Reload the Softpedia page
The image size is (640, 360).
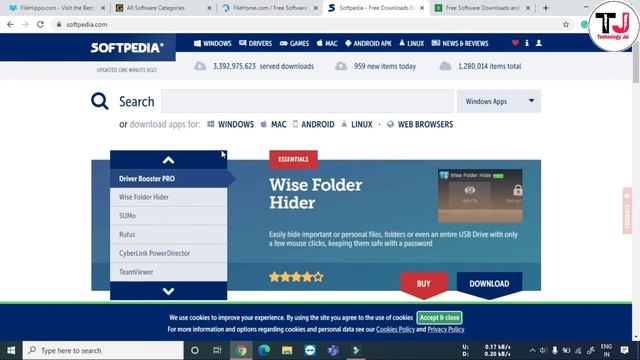coord(40,24)
